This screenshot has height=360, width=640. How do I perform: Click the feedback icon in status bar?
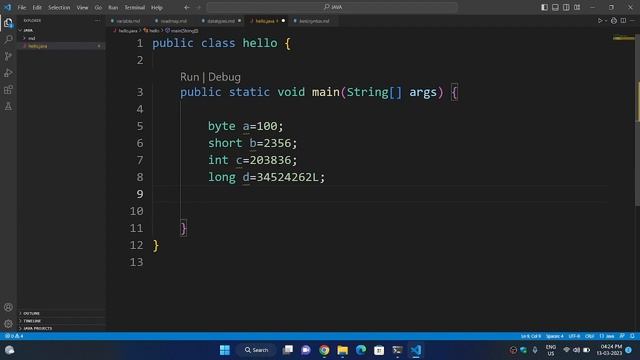pyautogui.click(x=622, y=336)
